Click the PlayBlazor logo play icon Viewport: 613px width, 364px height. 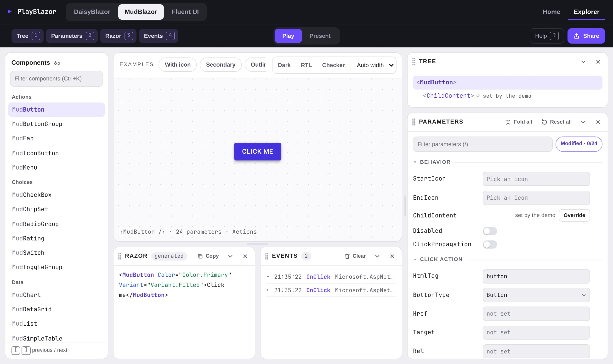click(10, 11)
